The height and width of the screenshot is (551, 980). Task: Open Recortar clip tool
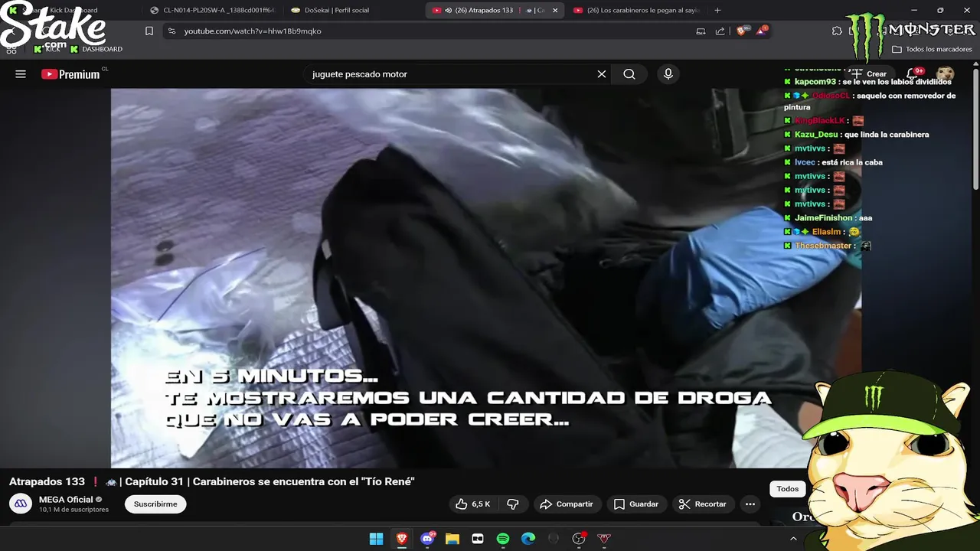703,504
